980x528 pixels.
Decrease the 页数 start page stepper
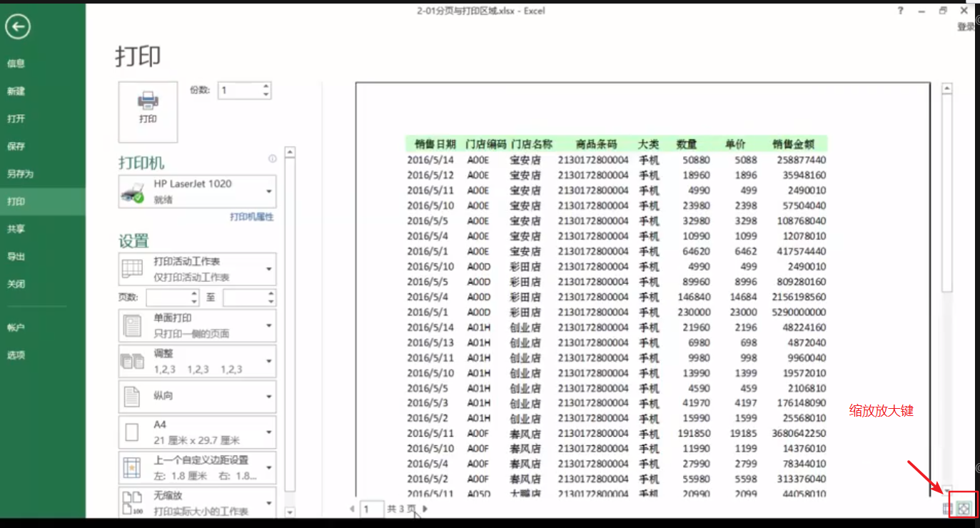click(194, 302)
